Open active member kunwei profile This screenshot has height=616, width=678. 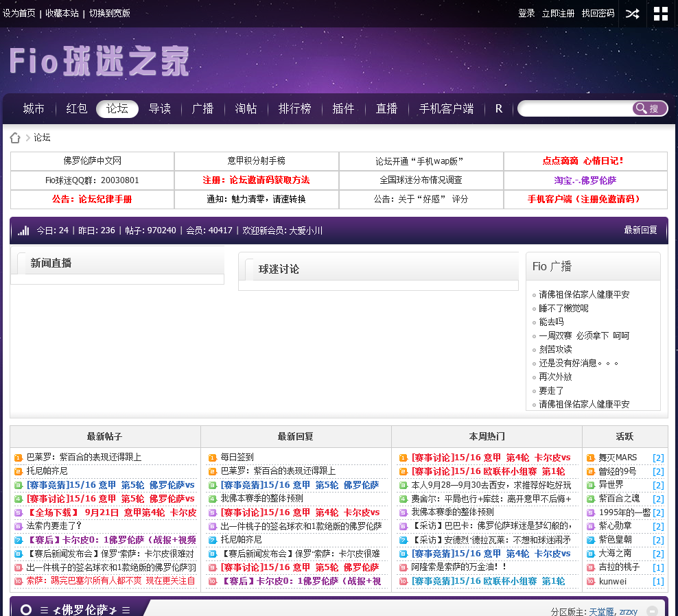[x=612, y=582]
